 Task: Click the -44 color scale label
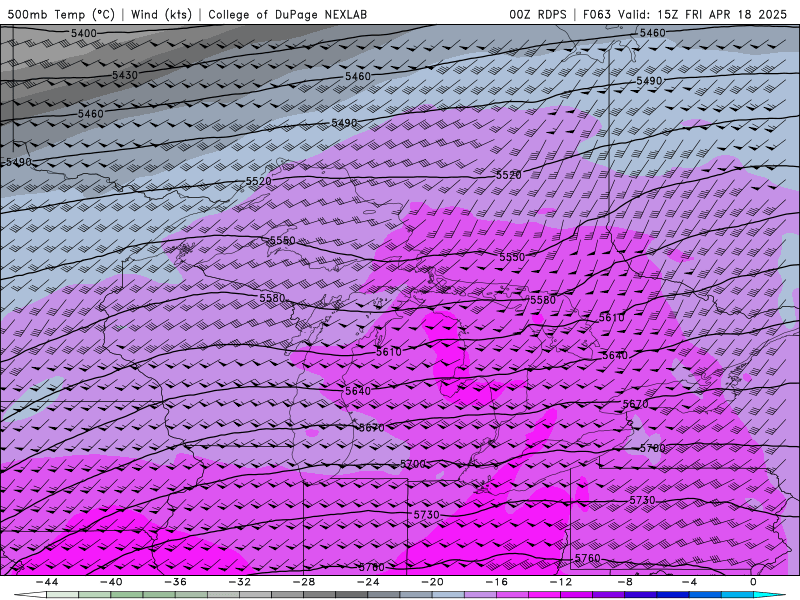[x=47, y=582]
